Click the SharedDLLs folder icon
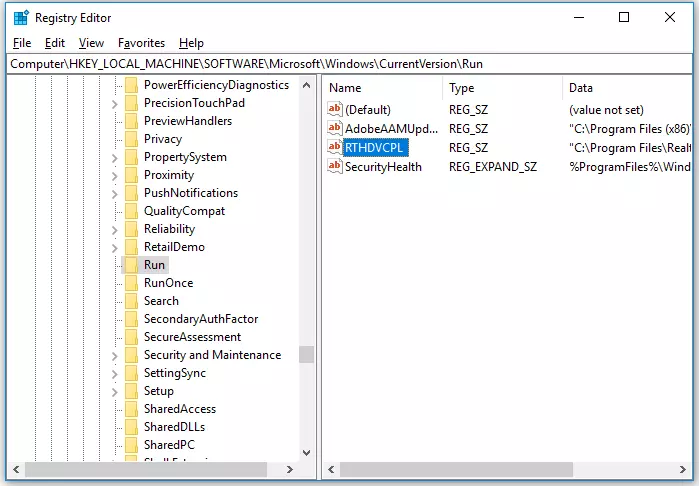 [x=130, y=427]
